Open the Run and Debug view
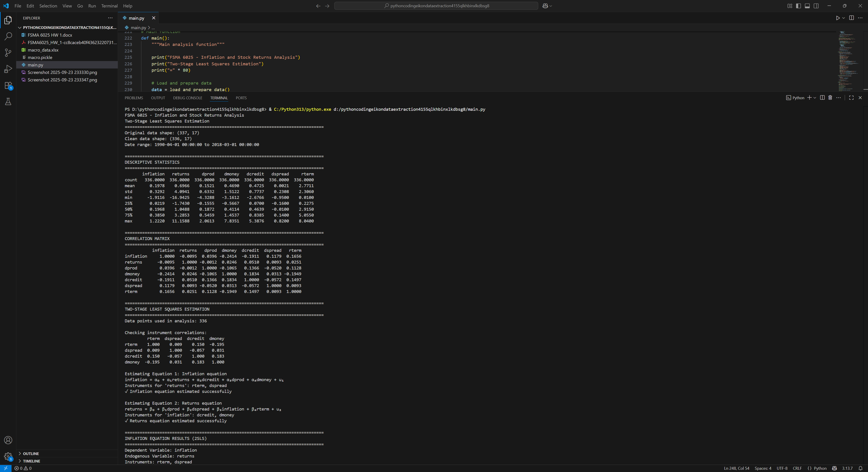Viewport: 868px width, 472px height. 8,69
